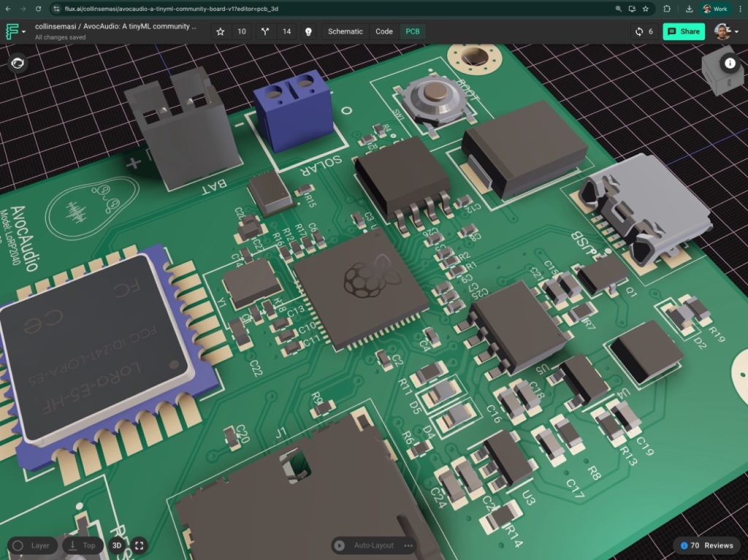The width and height of the screenshot is (748, 560).
Task: Toggle fullscreen view
Action: tap(139, 545)
